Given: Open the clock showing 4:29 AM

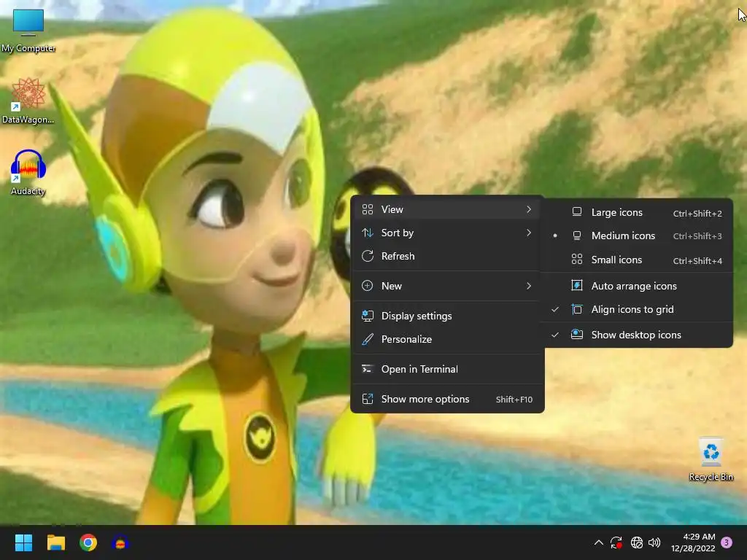Looking at the screenshot, I should (x=693, y=542).
